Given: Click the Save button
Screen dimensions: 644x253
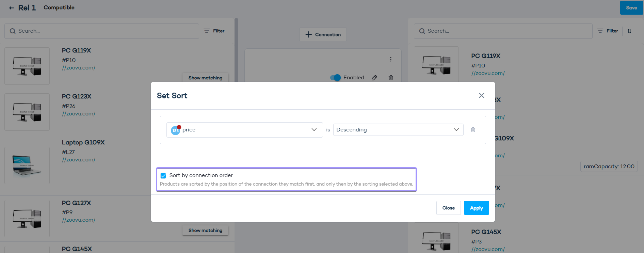Looking at the screenshot, I should [x=631, y=8].
